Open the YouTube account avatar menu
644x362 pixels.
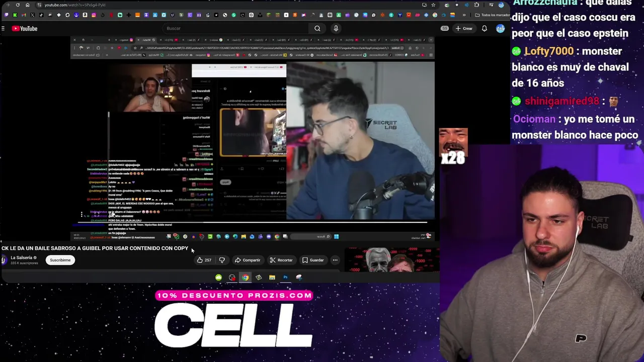tap(500, 29)
